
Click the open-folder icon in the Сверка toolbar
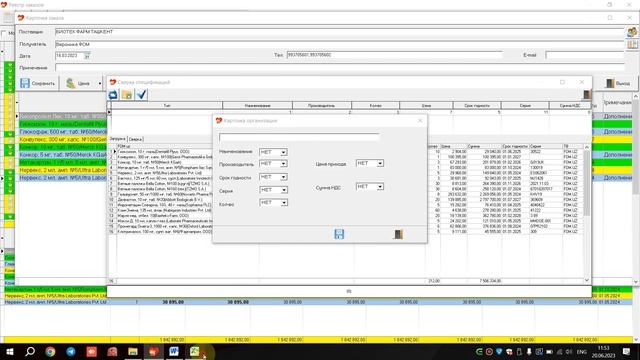coord(127,95)
